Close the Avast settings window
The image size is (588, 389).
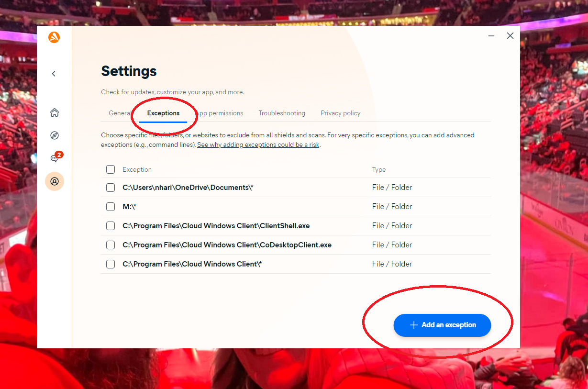pos(510,36)
